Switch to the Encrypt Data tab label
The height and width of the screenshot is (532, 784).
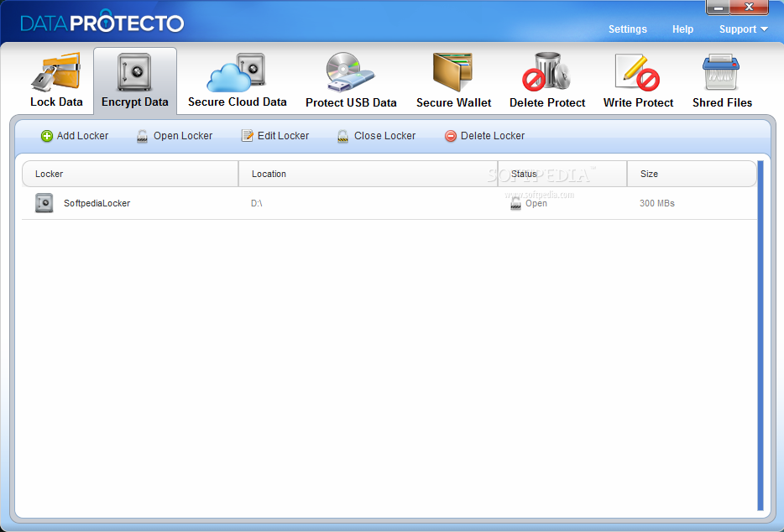[x=135, y=102]
